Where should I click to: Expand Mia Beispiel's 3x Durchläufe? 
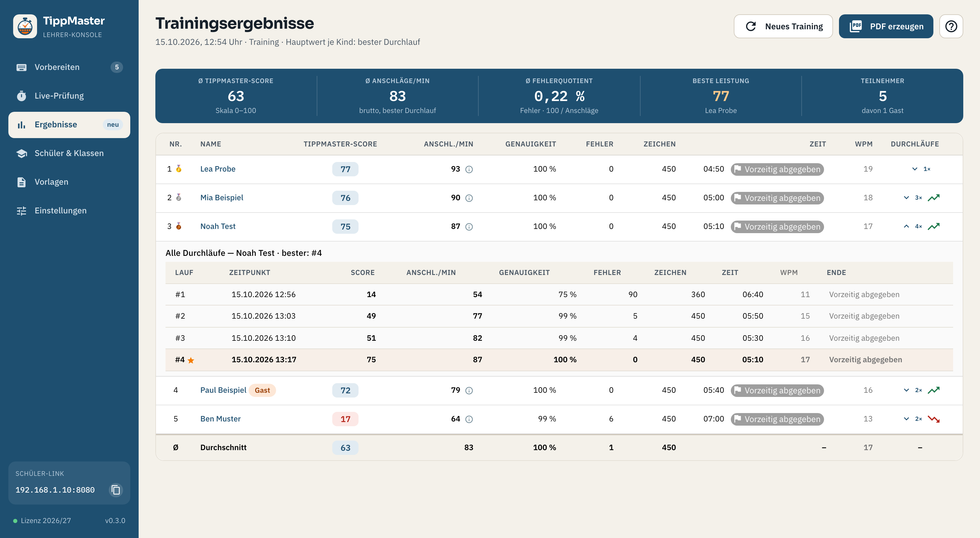click(x=906, y=198)
